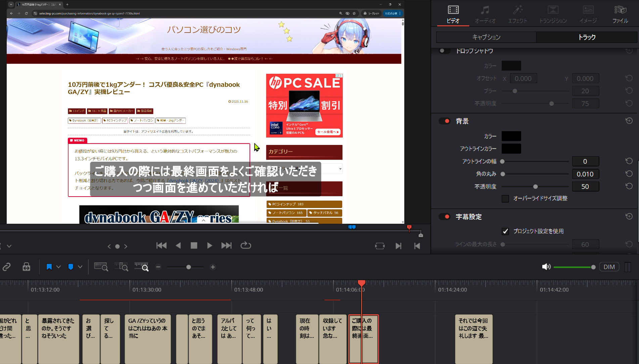
Task: Switch to the キャプション tab
Action: pos(486,37)
